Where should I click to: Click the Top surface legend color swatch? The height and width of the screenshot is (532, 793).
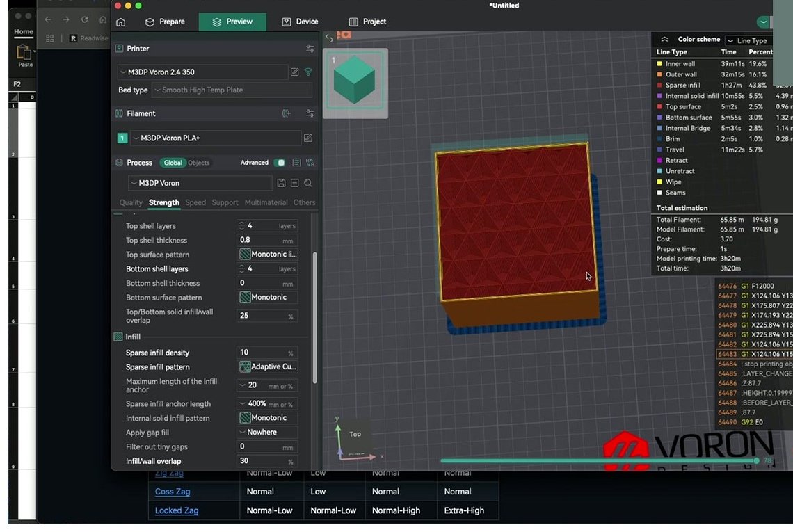click(x=659, y=106)
